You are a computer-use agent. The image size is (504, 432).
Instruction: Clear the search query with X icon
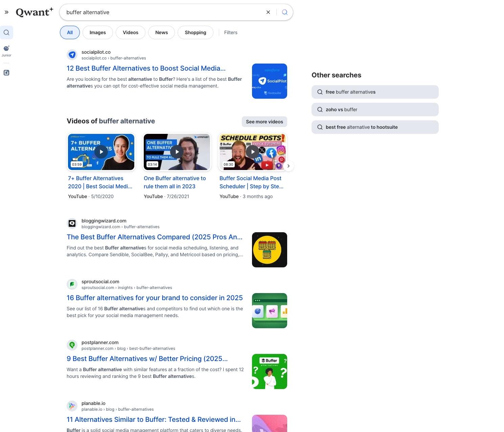click(x=268, y=12)
